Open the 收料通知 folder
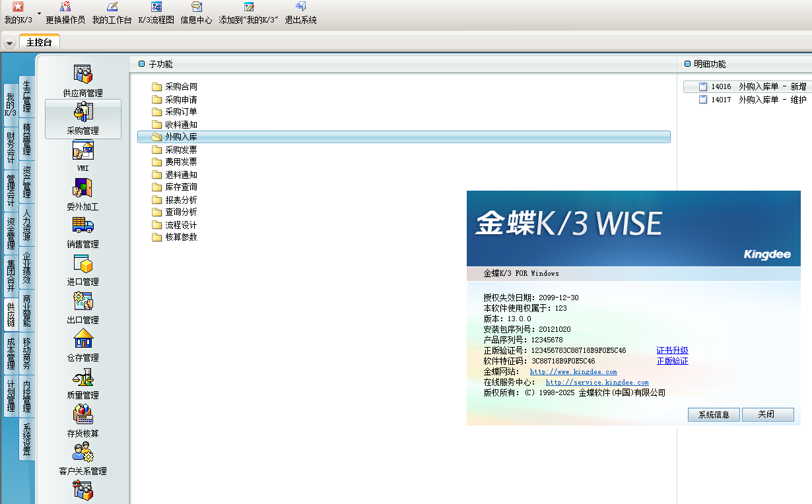This screenshot has width=812, height=504. (175, 124)
